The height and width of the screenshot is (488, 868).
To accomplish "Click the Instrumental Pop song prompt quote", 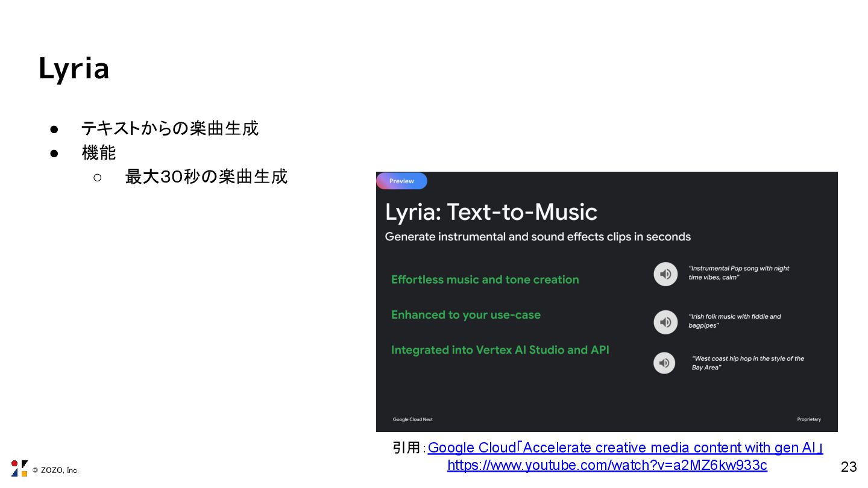I will tap(739, 273).
